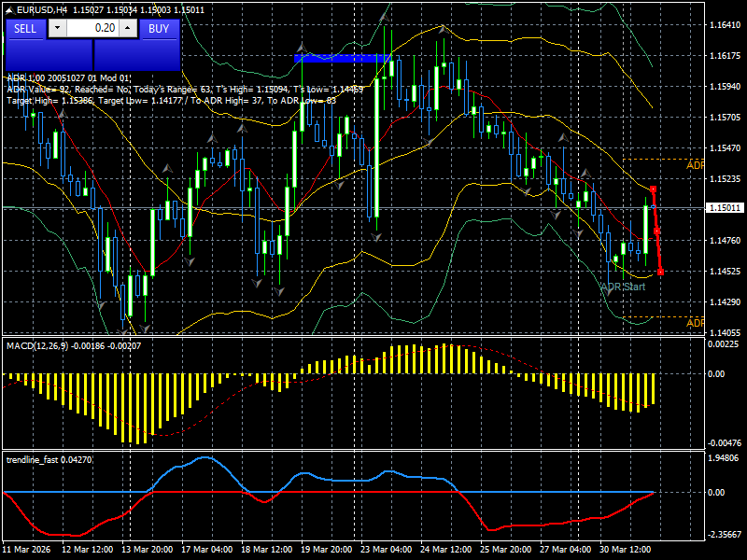Increase lot size with the up arrow
Screen dimensions: 747x560
[x=128, y=28]
